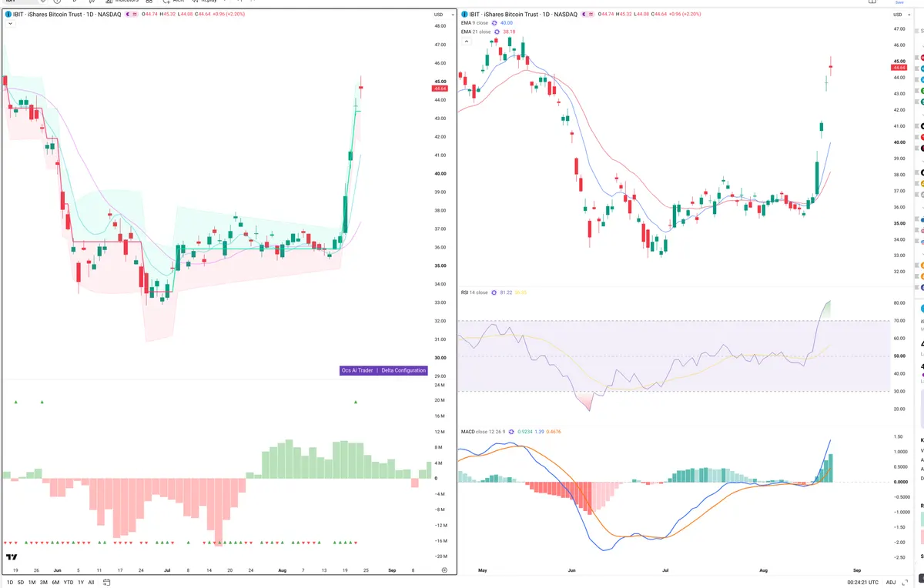
Task: Collapse the right chart indicator legend chevron
Action: tap(465, 41)
